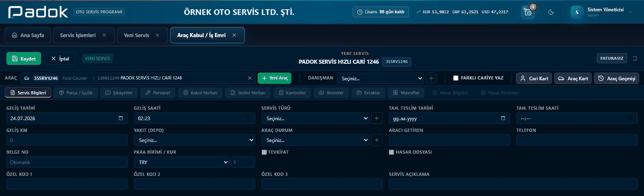Open the Evraklar sub-tab
644x196 pixels.
coord(368,93)
